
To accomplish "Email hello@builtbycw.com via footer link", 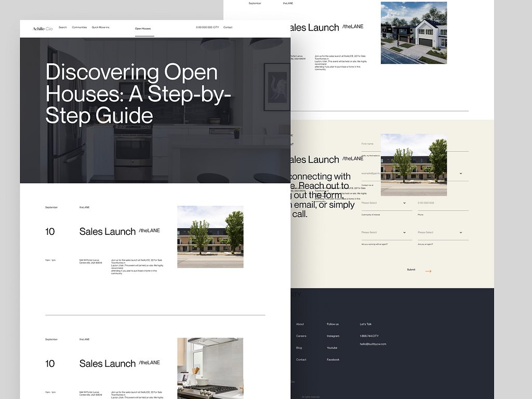I will click(x=373, y=343).
